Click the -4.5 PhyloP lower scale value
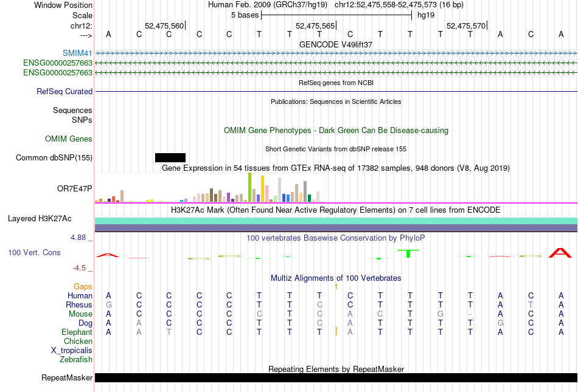The image size is (578, 392). (x=79, y=267)
